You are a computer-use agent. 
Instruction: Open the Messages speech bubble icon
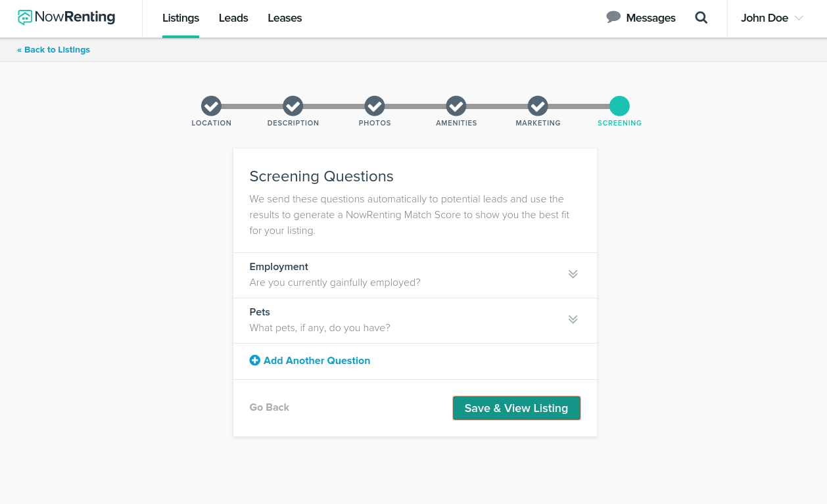tap(613, 17)
